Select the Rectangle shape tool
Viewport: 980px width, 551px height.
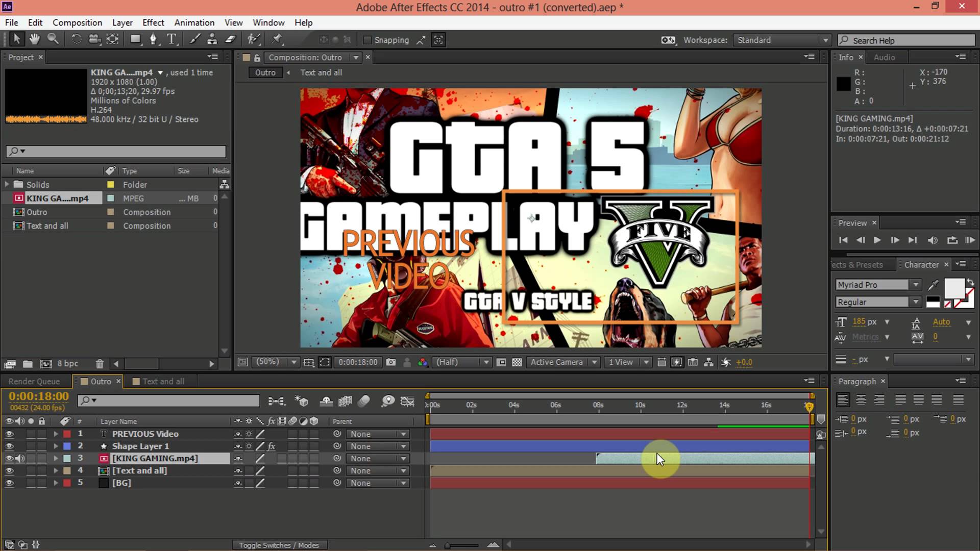135,39
